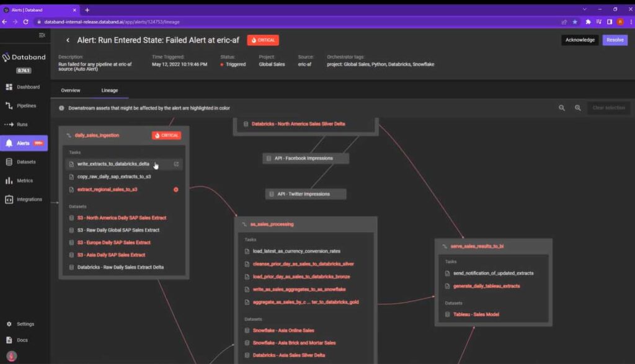Select the S3 - Europe Daily SAP Sales Extract dataset
Viewport: 635px width, 364px height.
click(x=114, y=242)
